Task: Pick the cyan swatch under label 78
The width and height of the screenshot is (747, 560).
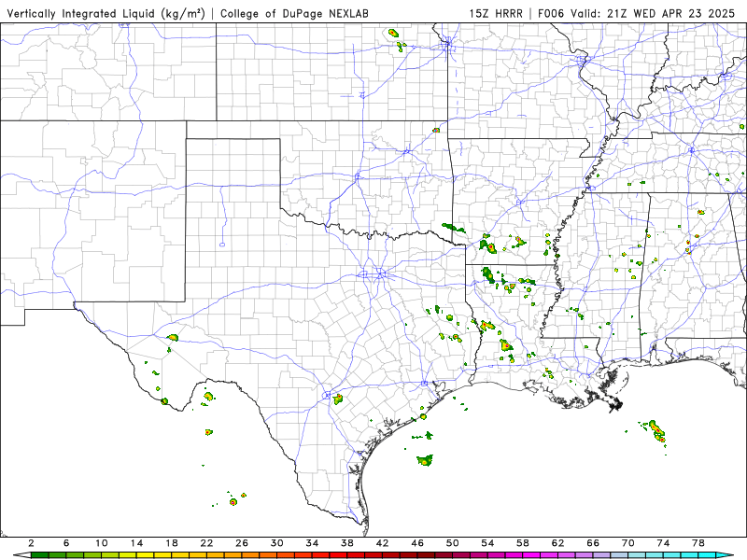Action: pyautogui.click(x=707, y=555)
